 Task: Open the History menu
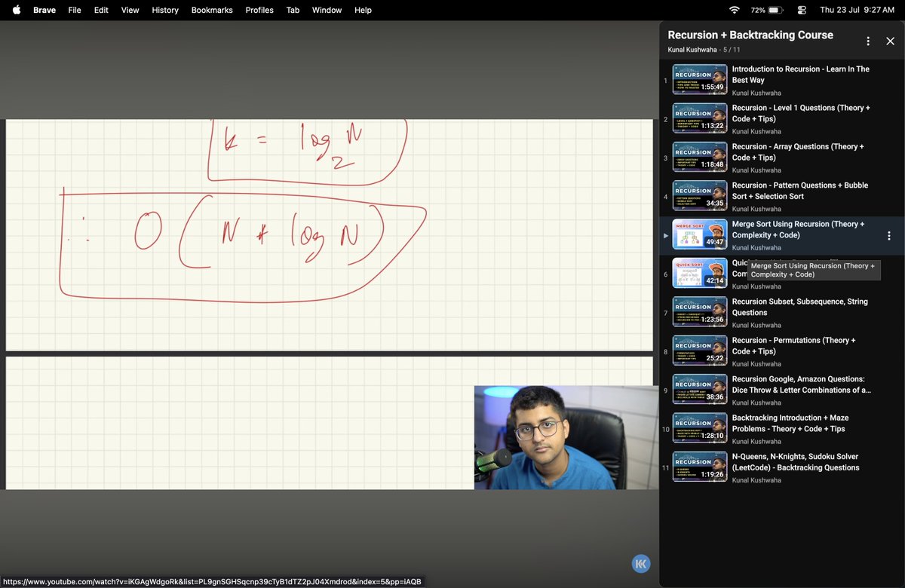[x=165, y=10]
